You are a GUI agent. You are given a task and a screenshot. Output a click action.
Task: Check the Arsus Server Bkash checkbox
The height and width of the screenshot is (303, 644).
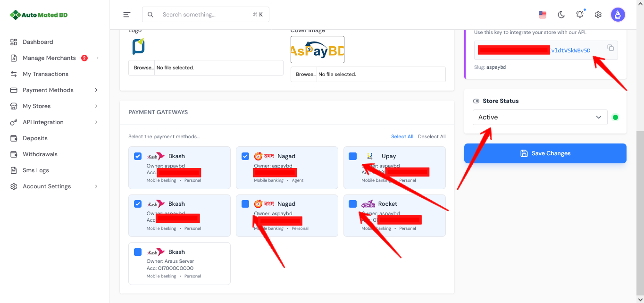138,252
